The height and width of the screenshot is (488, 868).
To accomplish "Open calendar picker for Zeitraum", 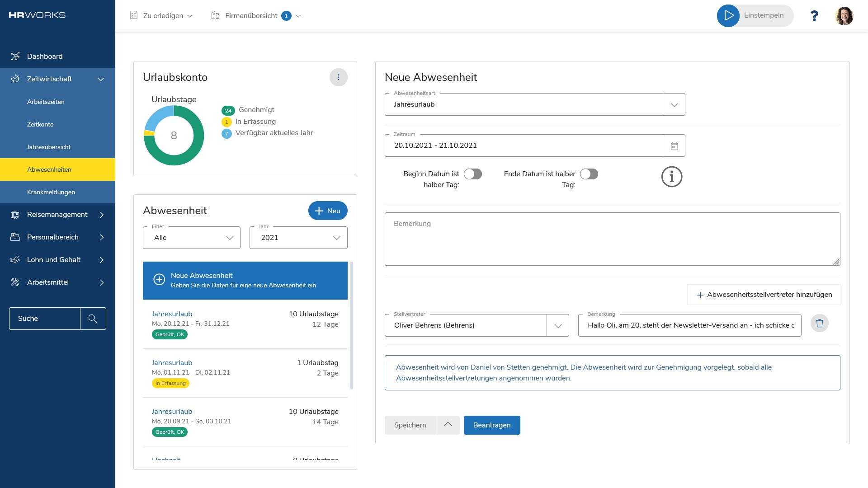I will [x=674, y=146].
